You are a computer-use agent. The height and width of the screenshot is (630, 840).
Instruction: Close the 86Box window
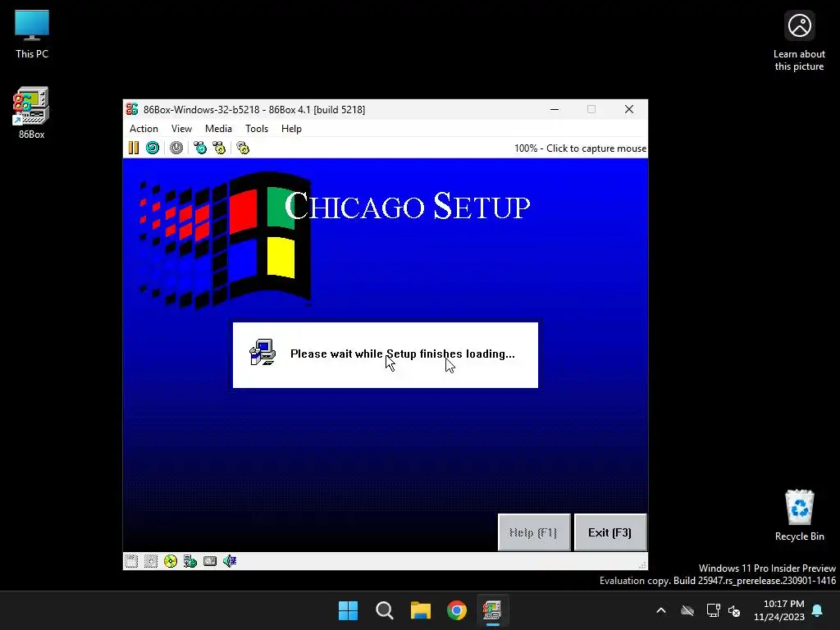(629, 109)
